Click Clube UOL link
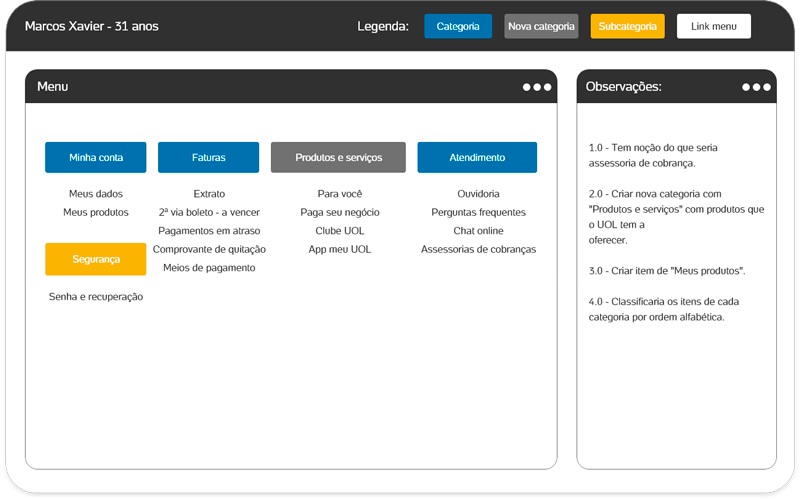 pos(340,231)
